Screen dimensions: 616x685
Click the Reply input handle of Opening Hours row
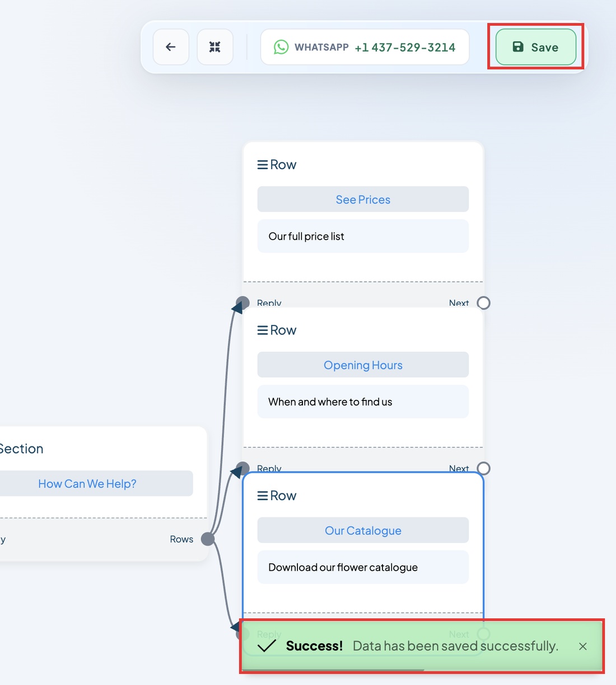(242, 469)
